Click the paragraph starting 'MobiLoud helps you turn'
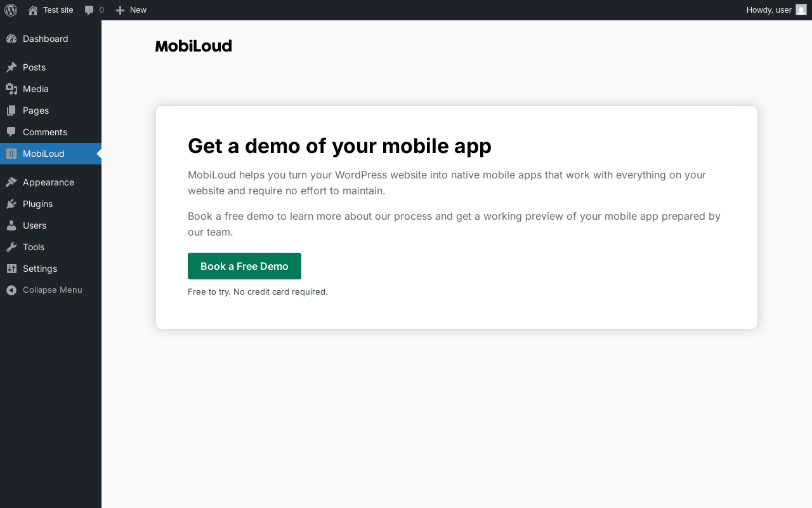Viewport: 812px width, 508px height. 447,183
